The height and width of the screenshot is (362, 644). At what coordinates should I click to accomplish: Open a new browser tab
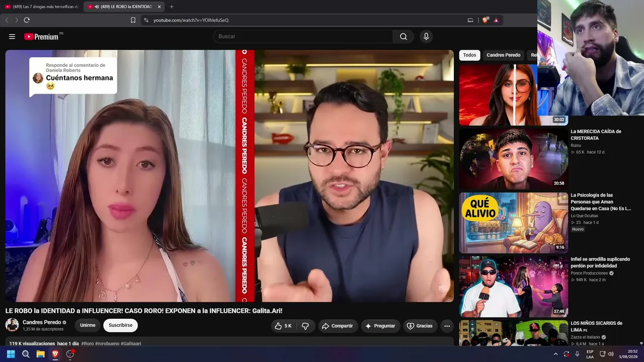click(x=172, y=7)
